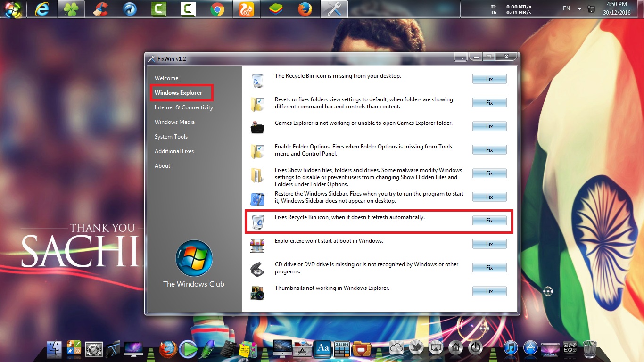Screen dimensions: 644x362
Task: Click the Twitter bird icon in dock
Action: 416,348
